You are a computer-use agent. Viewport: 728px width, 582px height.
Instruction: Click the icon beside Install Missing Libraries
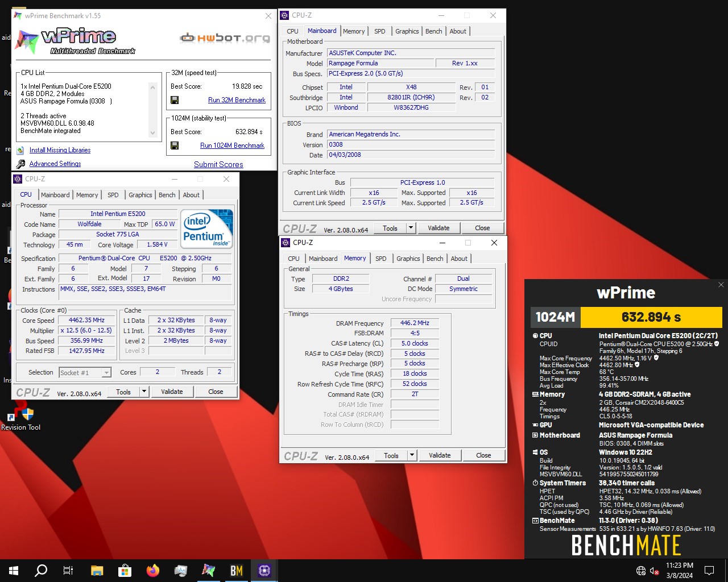tap(20, 150)
